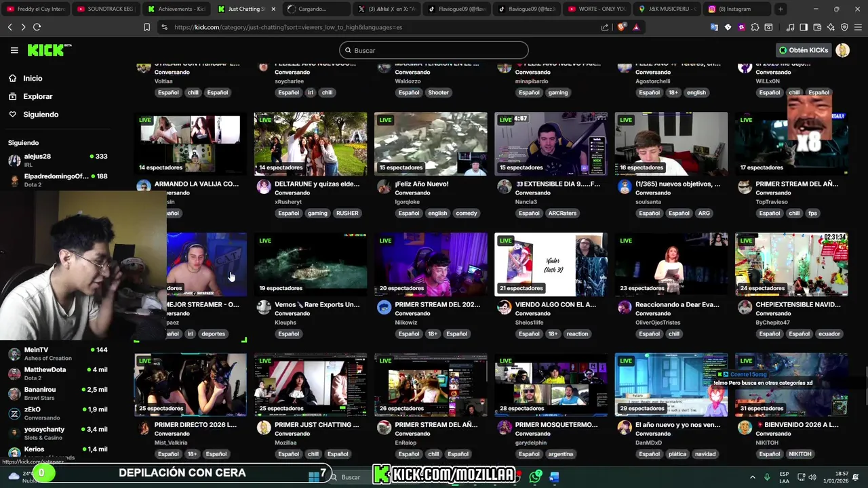
Task: Click the reaction tag under Shelos1life
Action: click(577, 333)
